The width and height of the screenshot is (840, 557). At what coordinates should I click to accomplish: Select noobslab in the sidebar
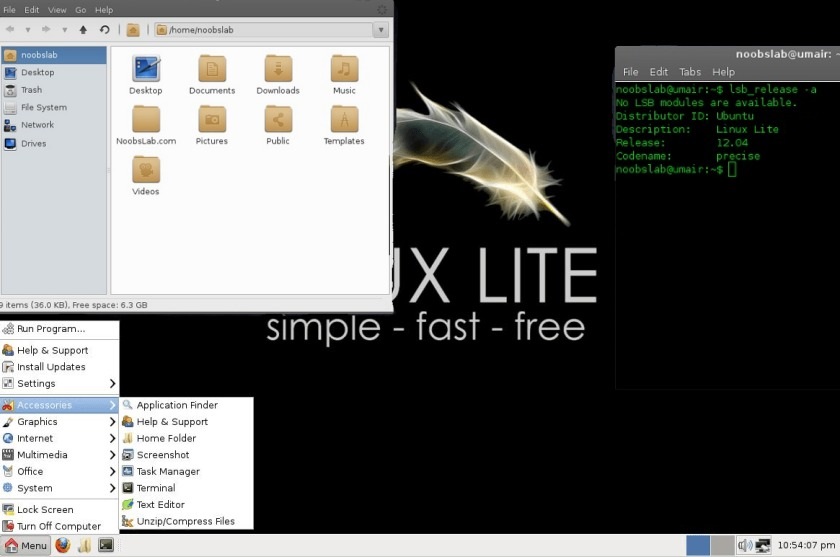tap(54, 55)
